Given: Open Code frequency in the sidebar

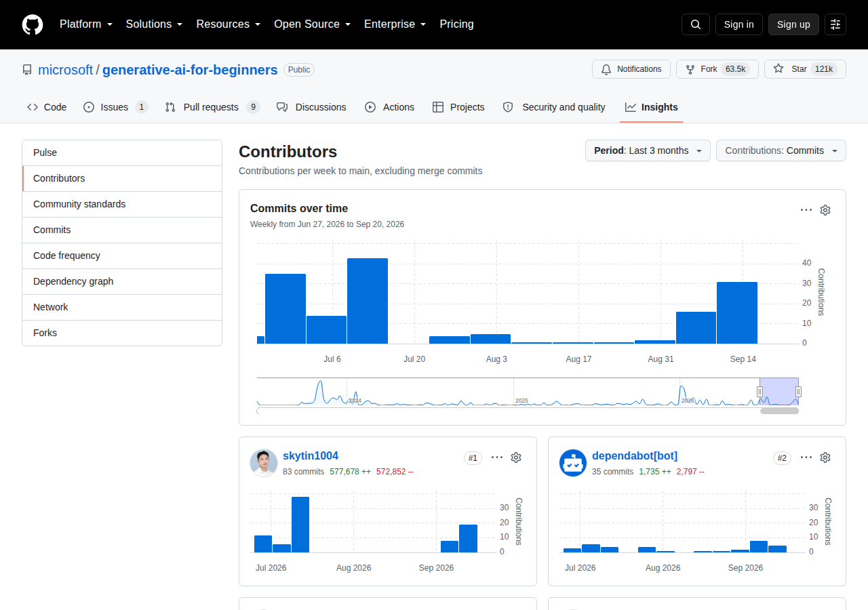Looking at the screenshot, I should pyautogui.click(x=122, y=256).
